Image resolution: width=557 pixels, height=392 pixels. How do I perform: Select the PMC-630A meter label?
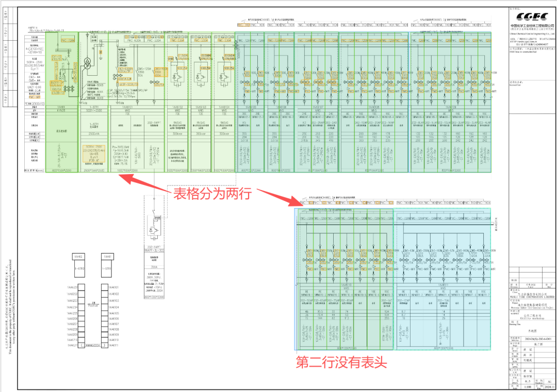point(134,41)
